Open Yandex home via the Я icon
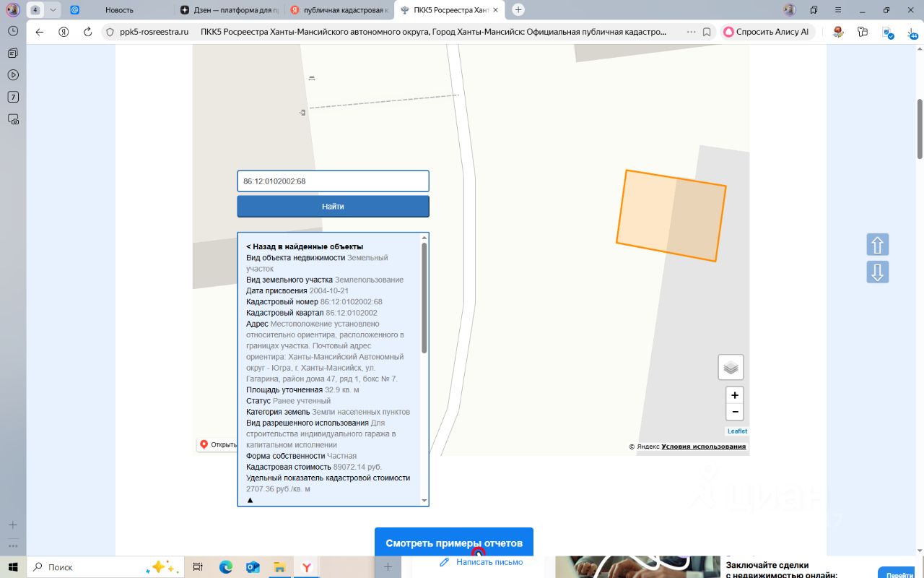Image resolution: width=924 pixels, height=578 pixels. 64,32
